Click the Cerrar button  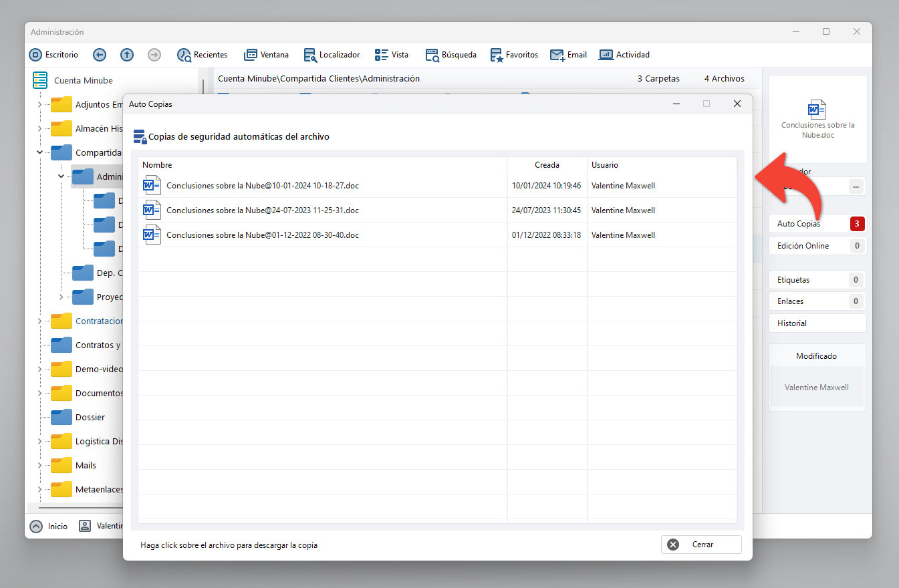tap(701, 545)
